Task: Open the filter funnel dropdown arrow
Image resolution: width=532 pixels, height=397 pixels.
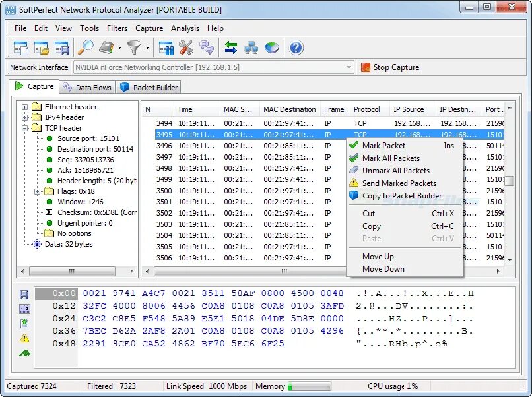Action: [x=147, y=47]
